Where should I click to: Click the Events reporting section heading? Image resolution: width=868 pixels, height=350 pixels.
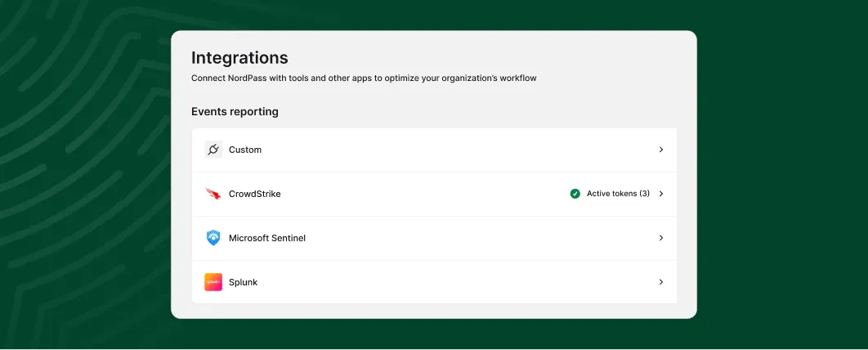pos(235,112)
